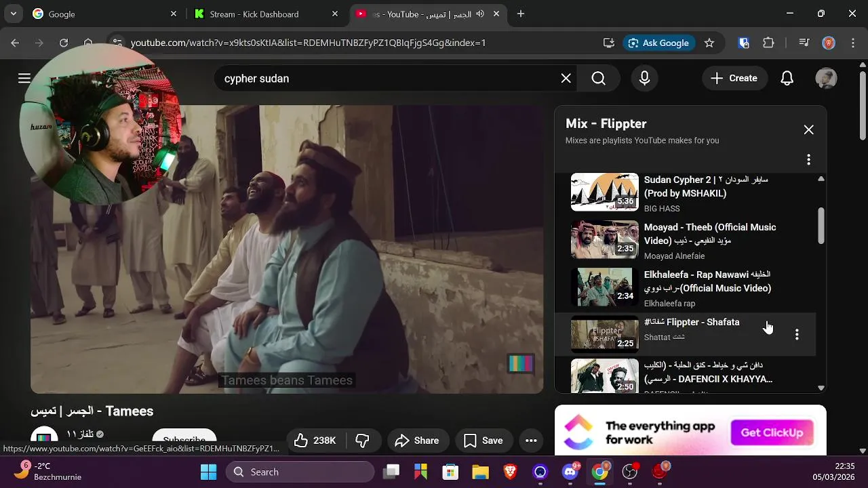Open the Extensions puzzle menu
This screenshot has height=488, width=868.
768,43
